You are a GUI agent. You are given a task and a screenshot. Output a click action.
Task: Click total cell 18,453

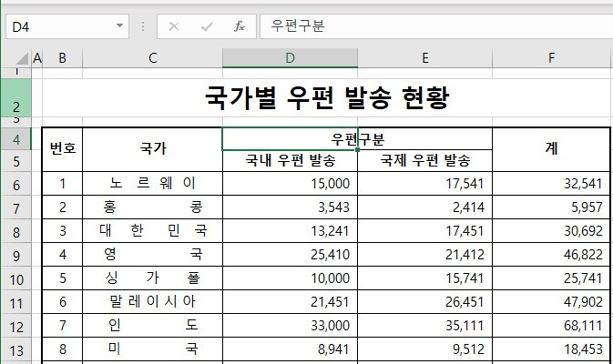551,349
